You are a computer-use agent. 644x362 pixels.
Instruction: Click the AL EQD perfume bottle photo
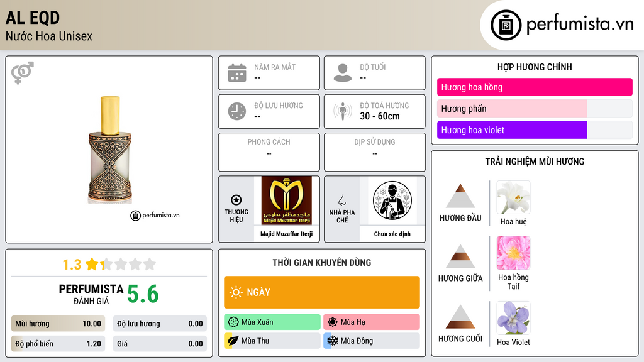(x=110, y=150)
